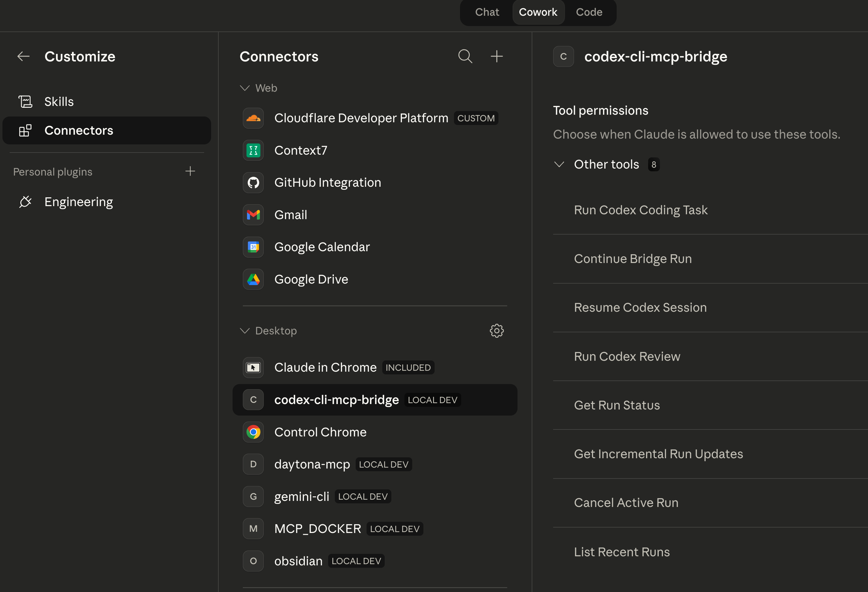Viewport: 868px width, 592px height.
Task: Open Desktop connectors settings gear icon
Action: point(496,331)
